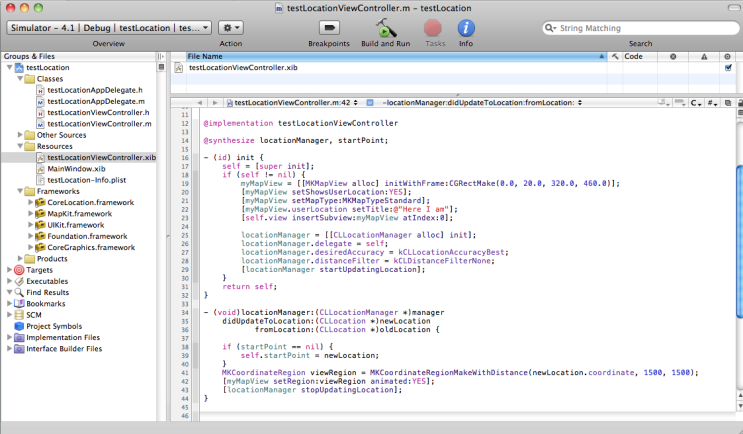Open the function popup locationManager:didUpdateToLocation

(482, 103)
